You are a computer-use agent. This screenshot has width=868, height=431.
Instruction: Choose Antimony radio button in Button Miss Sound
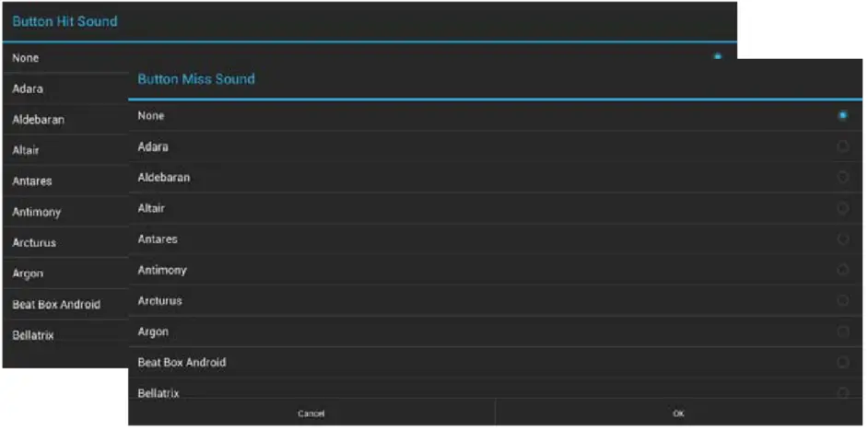coord(842,270)
